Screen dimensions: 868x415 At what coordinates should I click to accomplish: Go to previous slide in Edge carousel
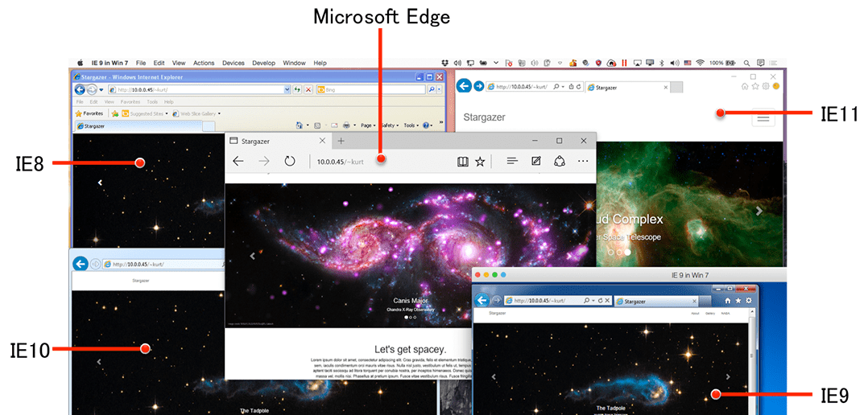pyautogui.click(x=253, y=256)
